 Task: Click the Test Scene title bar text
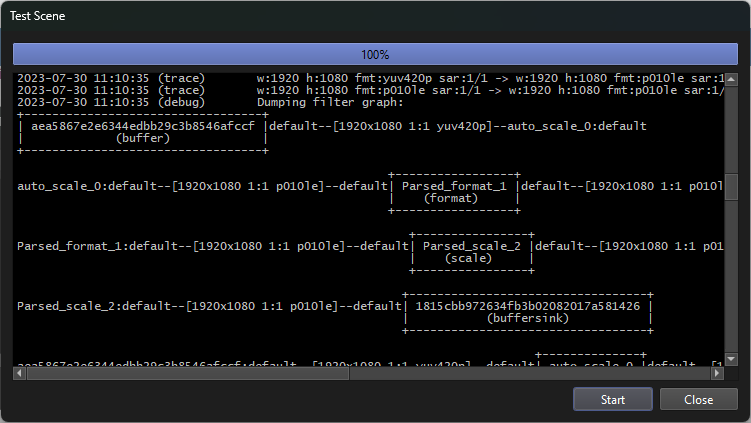click(x=40, y=18)
